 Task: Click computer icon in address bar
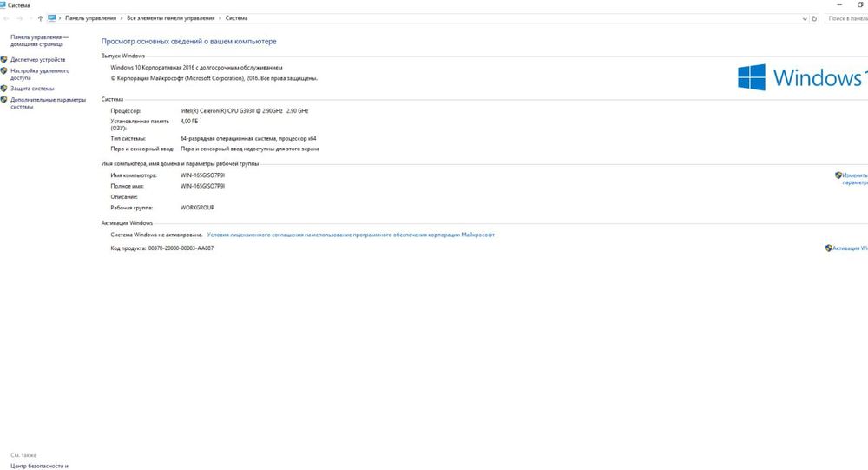point(51,18)
